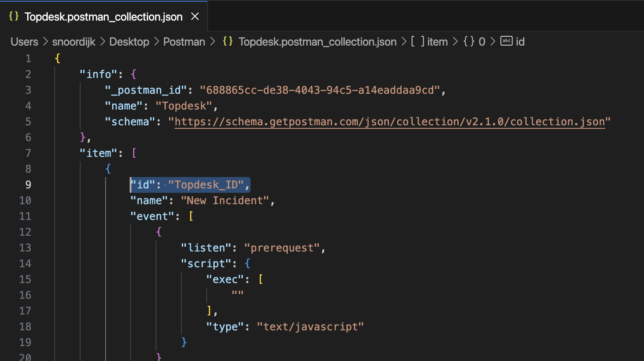Click line number 7 in the gutter

click(x=28, y=153)
